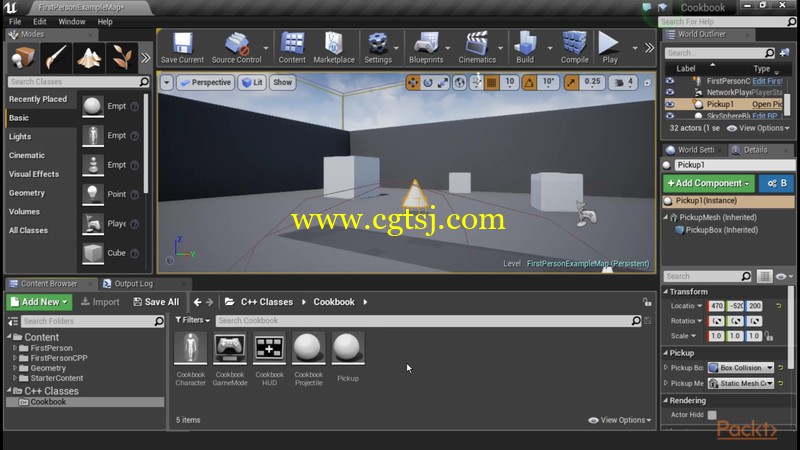This screenshot has width=800, height=450.
Task: Open the Content toolbar button
Action: [x=292, y=47]
